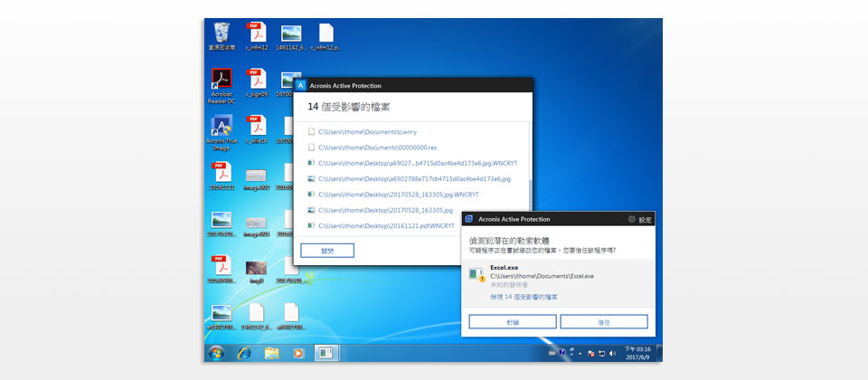Launch Internet Explorer from taskbar
The width and height of the screenshot is (868, 380).
pos(244,353)
